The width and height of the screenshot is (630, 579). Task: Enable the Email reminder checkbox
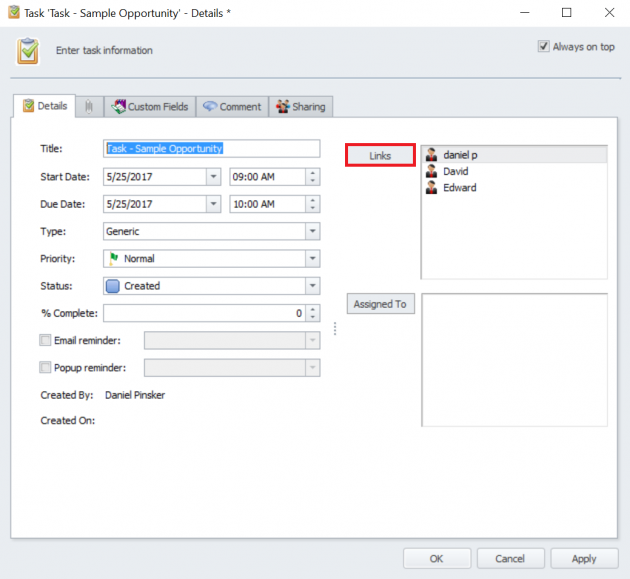pyautogui.click(x=45, y=340)
